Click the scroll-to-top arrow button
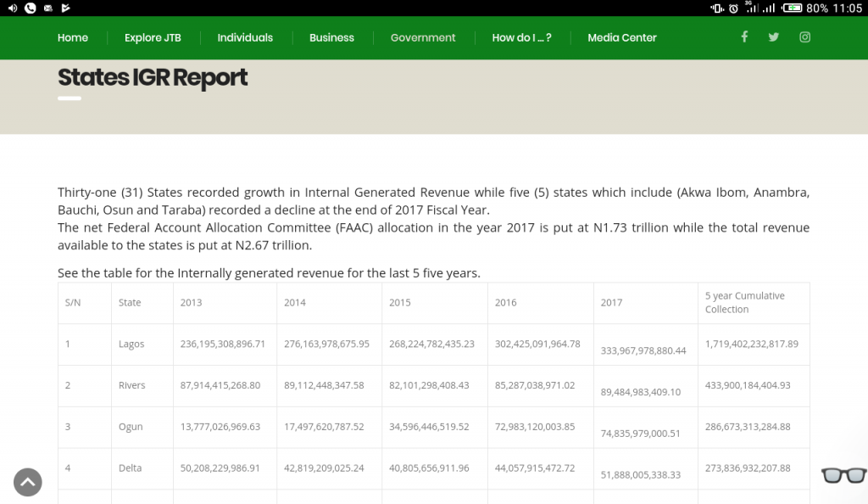The width and height of the screenshot is (868, 504). [x=28, y=482]
